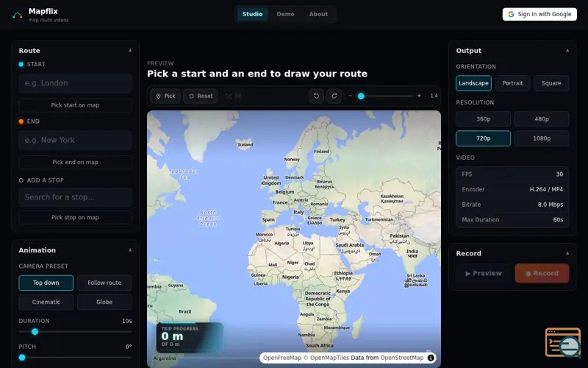Select Follow route camera preset
This screenshot has height=368, width=588.
tap(104, 283)
